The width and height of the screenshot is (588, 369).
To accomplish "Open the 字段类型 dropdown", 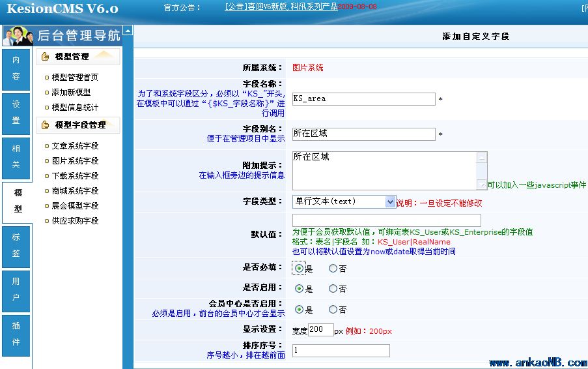I will point(390,202).
